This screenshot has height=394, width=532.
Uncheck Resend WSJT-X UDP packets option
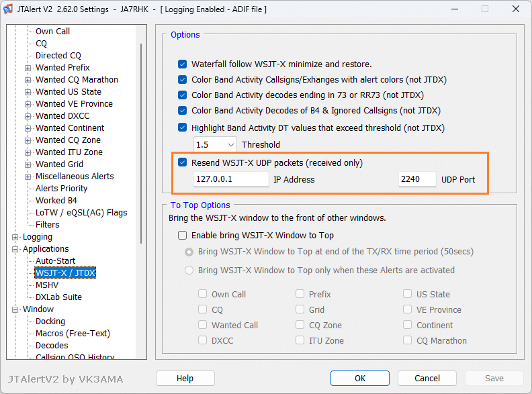click(x=182, y=162)
